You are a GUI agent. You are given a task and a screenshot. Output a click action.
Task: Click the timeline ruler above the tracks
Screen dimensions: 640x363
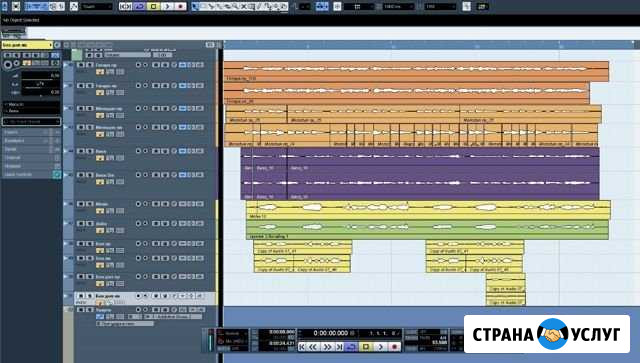[431, 45]
